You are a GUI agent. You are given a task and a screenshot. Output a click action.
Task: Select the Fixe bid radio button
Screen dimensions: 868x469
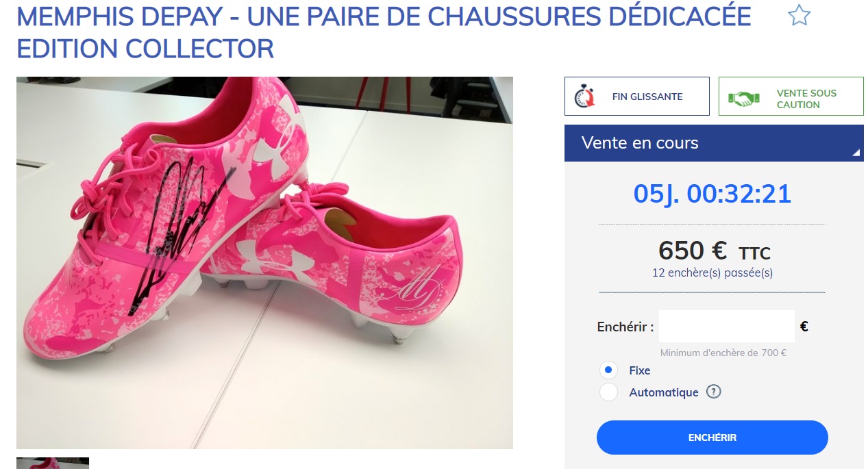608,370
